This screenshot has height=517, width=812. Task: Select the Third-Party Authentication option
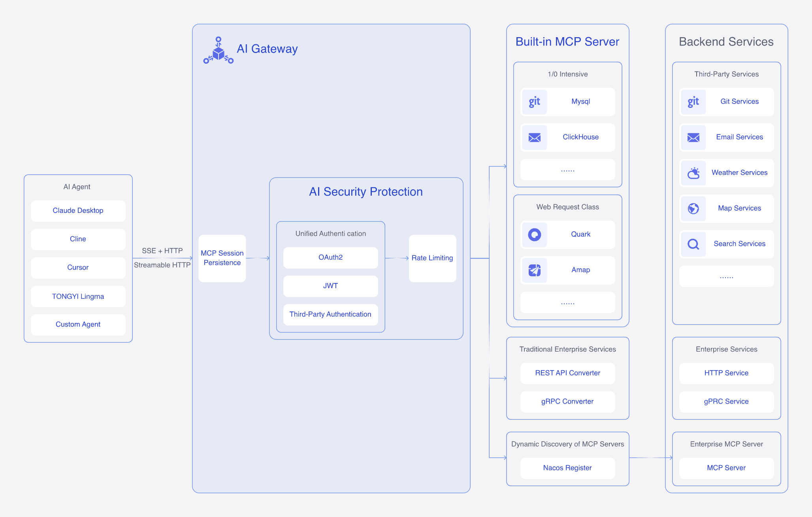pyautogui.click(x=330, y=315)
